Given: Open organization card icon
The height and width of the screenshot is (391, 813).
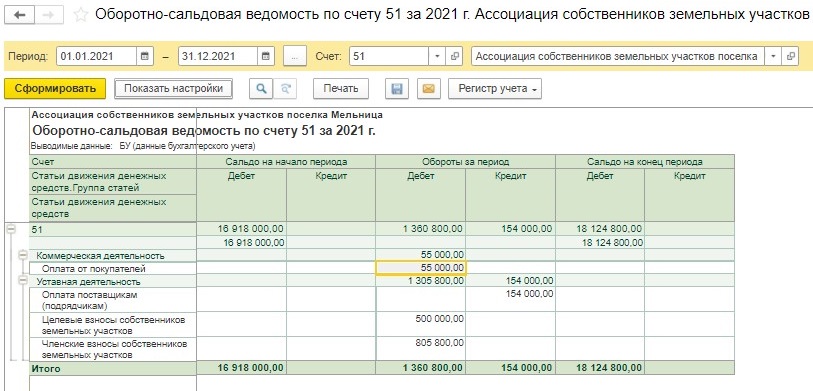Looking at the screenshot, I should click(x=791, y=56).
